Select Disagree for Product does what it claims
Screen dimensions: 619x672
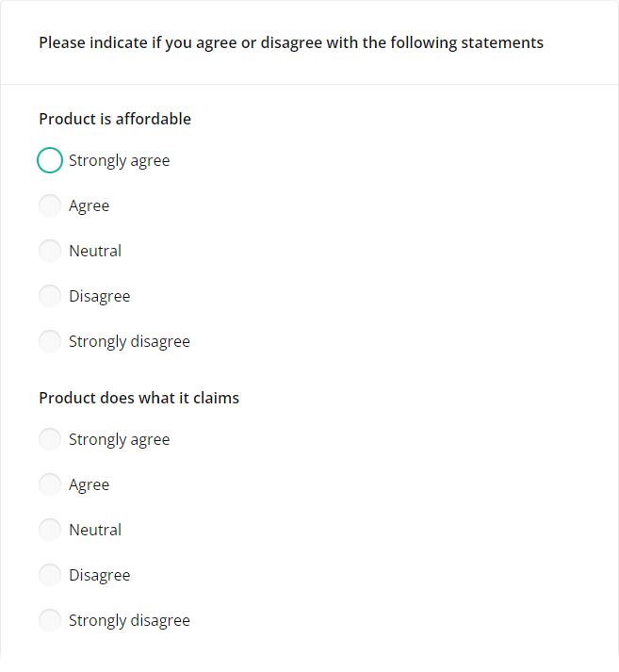click(x=50, y=575)
